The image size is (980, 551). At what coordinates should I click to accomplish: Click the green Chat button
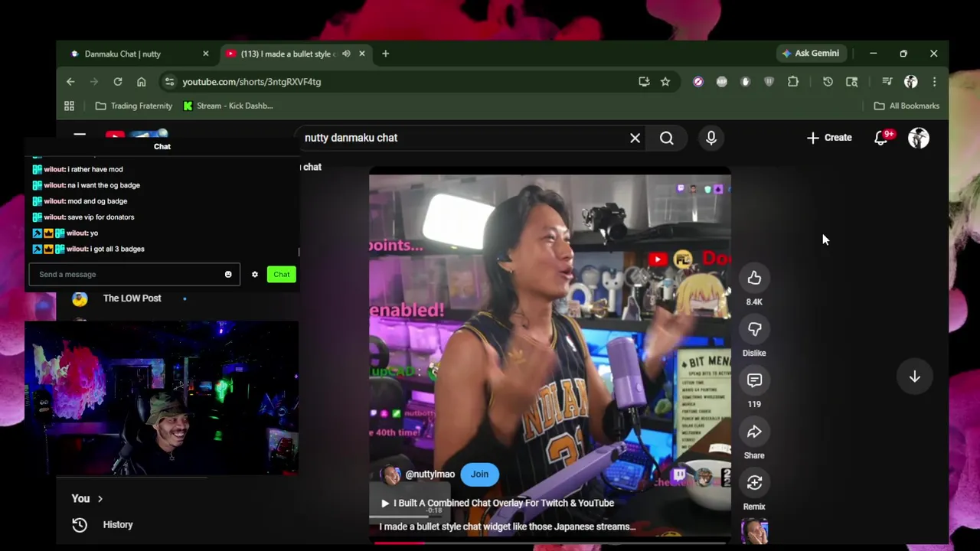point(282,274)
